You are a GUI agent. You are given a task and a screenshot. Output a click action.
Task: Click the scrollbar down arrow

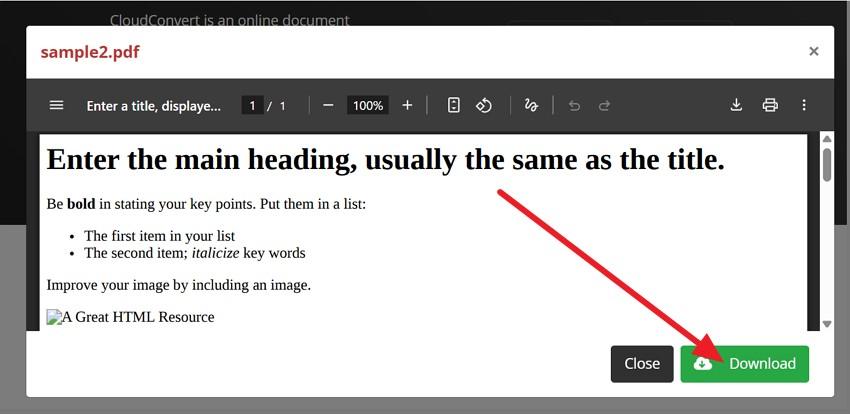click(x=827, y=324)
